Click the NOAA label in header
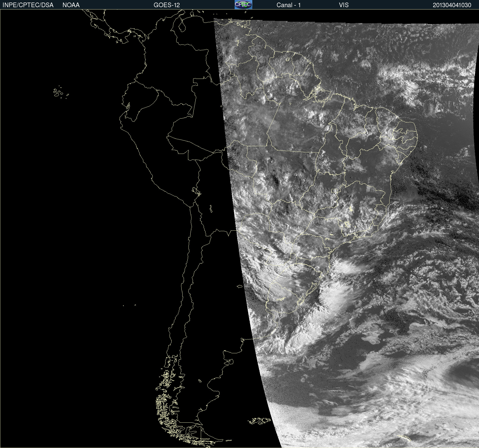This screenshot has height=448, width=479. 71,5
